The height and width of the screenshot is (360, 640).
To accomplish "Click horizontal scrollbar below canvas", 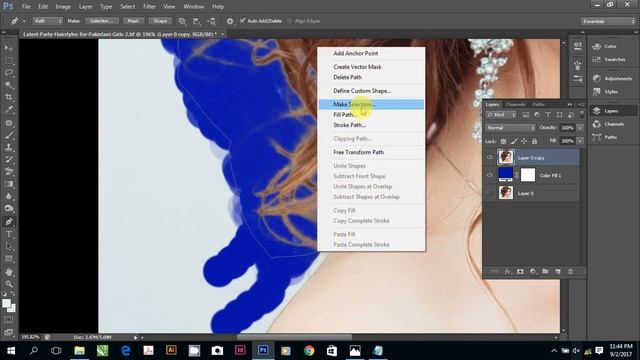I will 294,337.
